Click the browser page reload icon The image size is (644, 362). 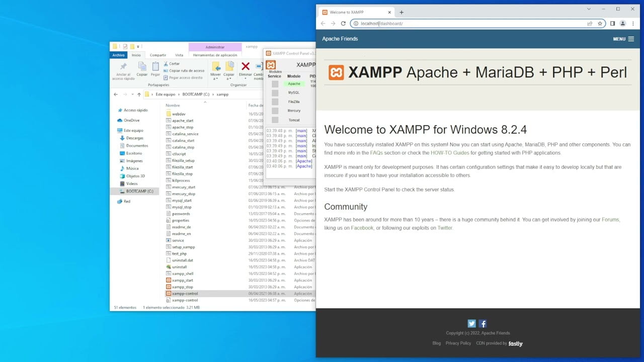click(344, 23)
